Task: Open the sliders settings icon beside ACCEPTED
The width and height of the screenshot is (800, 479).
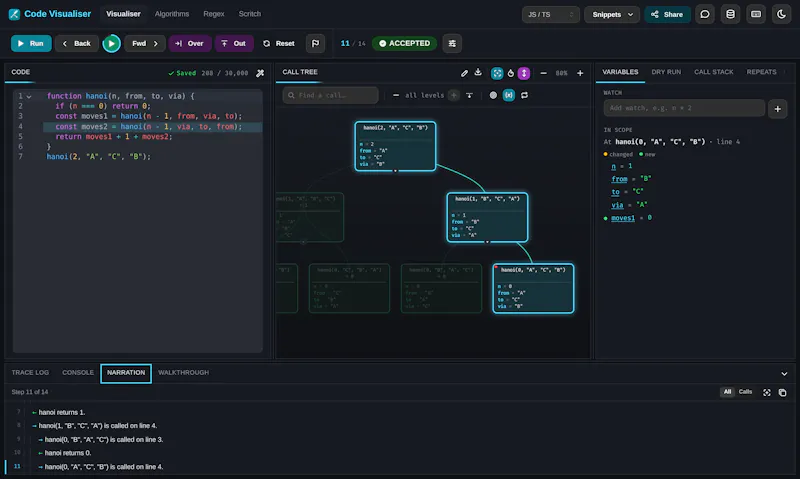Action: coord(452,43)
